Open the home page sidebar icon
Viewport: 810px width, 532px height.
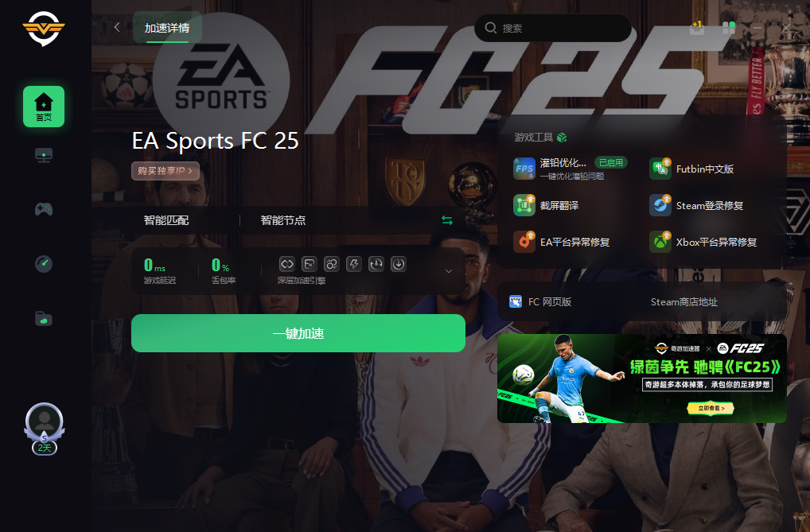click(x=44, y=107)
